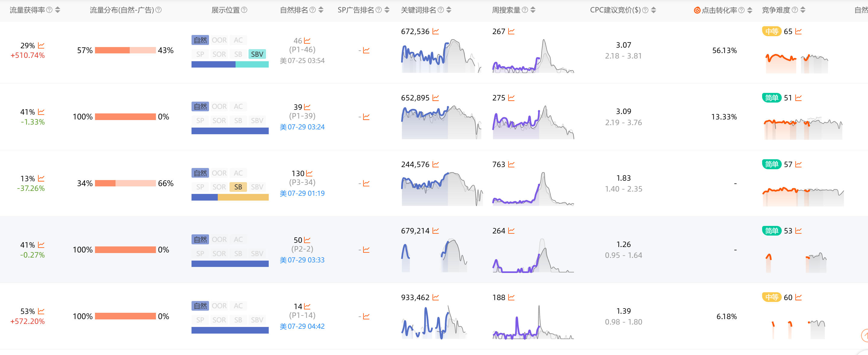Viewport: 868px width, 355px height.
Task: Toggle the SBV position tag in first row
Action: coord(257,54)
